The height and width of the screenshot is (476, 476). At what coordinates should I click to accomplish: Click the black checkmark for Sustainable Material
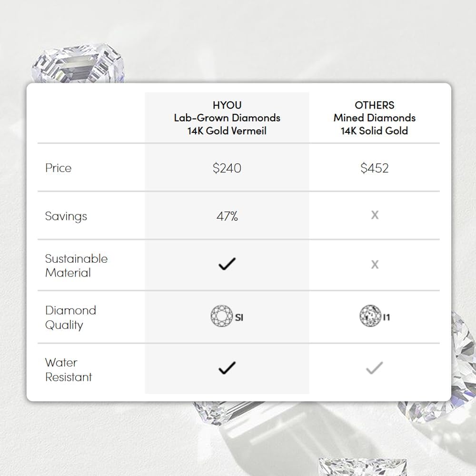point(227,264)
